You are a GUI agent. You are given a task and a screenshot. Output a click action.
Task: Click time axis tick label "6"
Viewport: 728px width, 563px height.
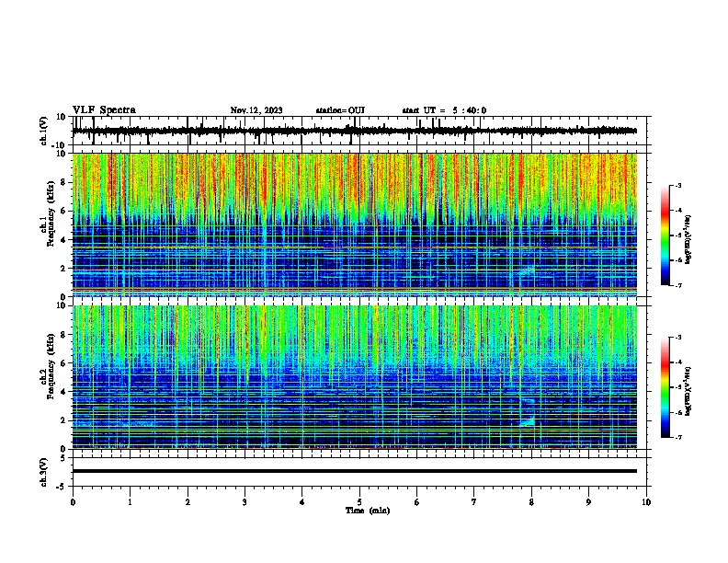click(x=417, y=502)
